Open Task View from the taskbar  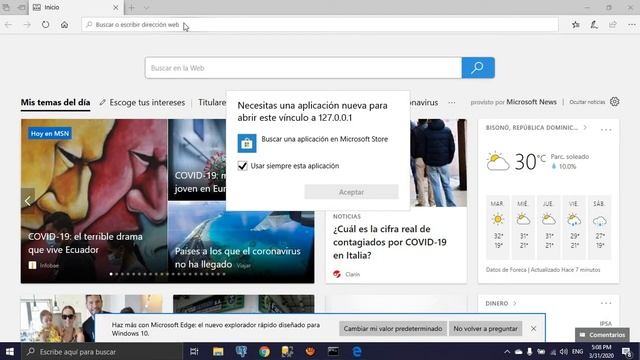pyautogui.click(x=194, y=351)
